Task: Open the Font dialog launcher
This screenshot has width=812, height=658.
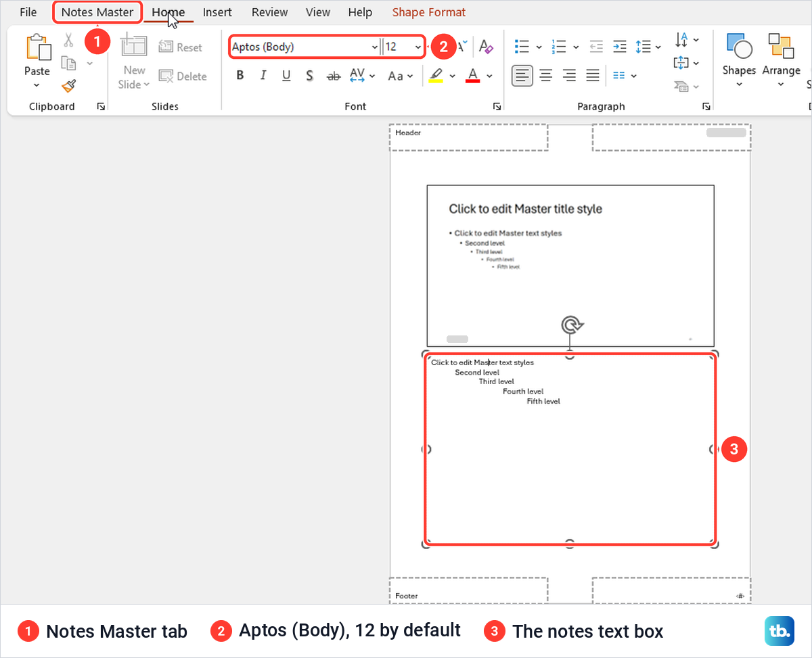Action: click(x=497, y=106)
